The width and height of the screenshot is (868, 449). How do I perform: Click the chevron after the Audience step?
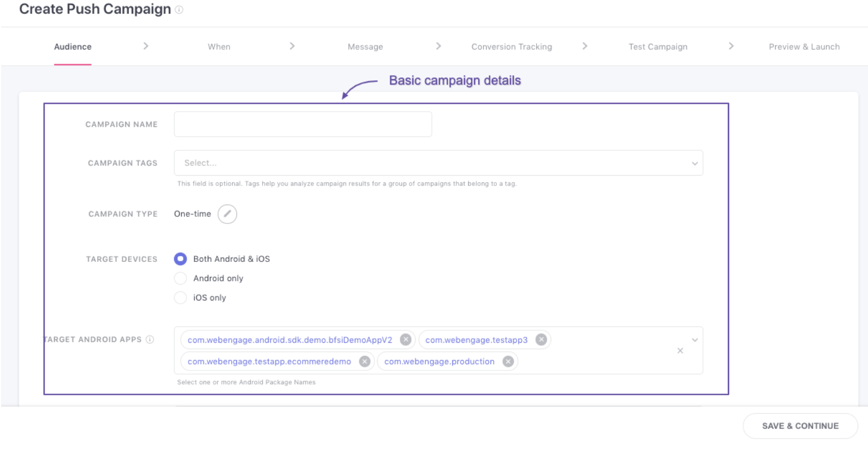(146, 47)
